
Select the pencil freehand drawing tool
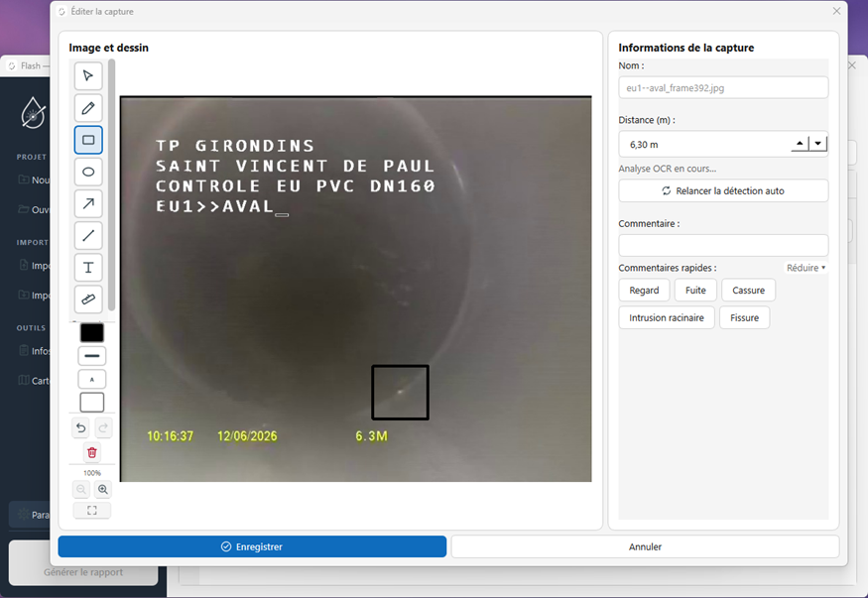pyautogui.click(x=88, y=108)
